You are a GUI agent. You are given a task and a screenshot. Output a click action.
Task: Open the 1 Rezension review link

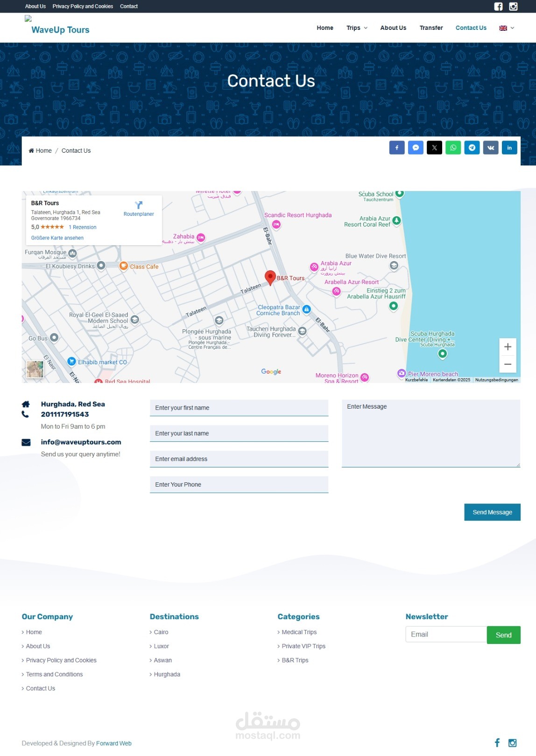83,227
